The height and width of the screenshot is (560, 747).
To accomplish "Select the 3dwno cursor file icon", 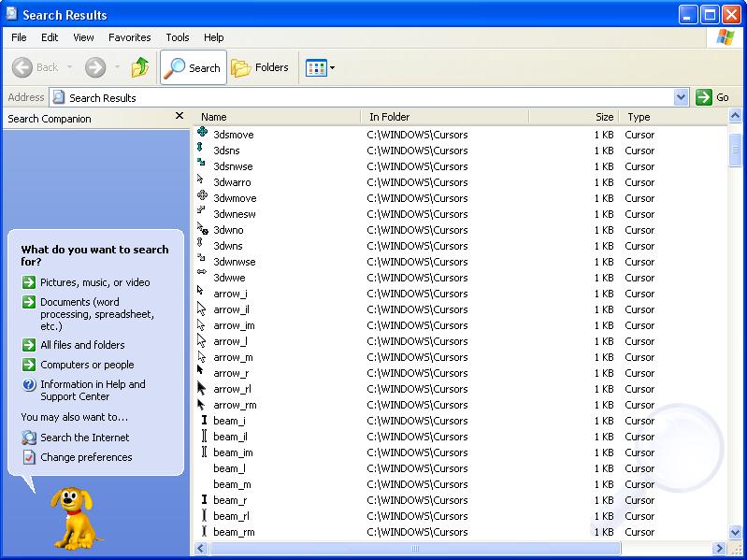I will (x=203, y=229).
